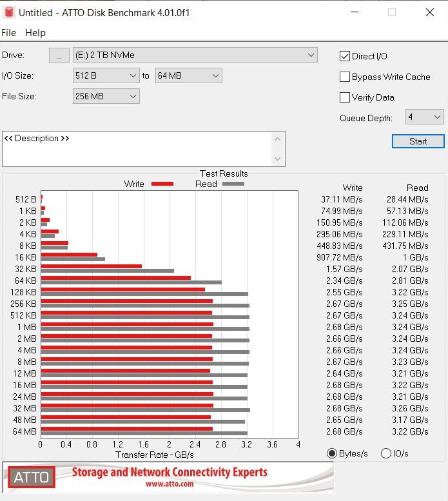
Task: Click the ATTO logo in the banner
Action: point(32,477)
